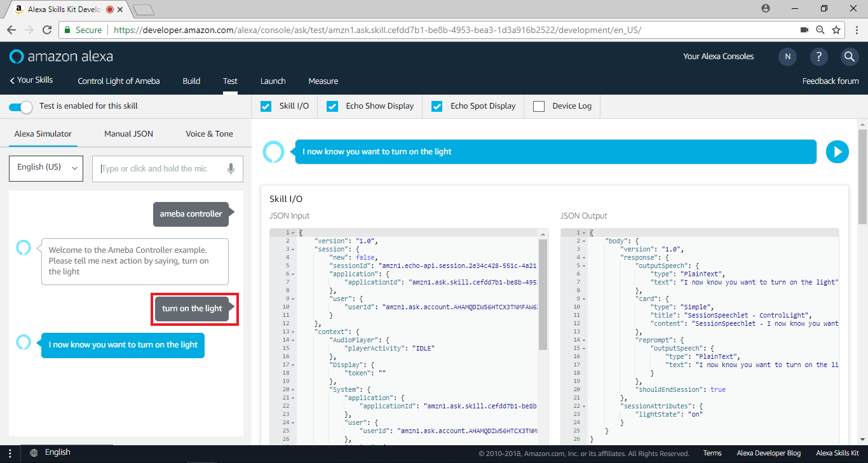868x463 pixels.
Task: Switch to the Voice & Tone tab
Action: [209, 134]
